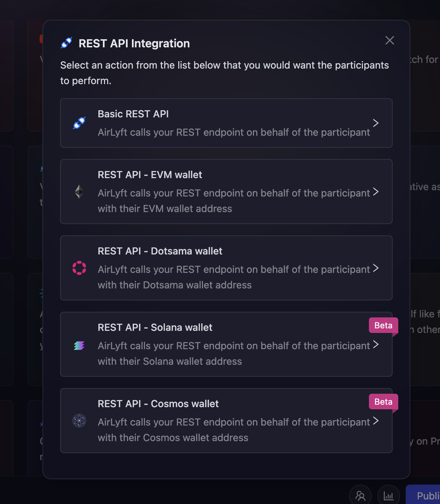440x504 pixels.
Task: Click the Beta badge on Solana wallet
Action: (383, 325)
